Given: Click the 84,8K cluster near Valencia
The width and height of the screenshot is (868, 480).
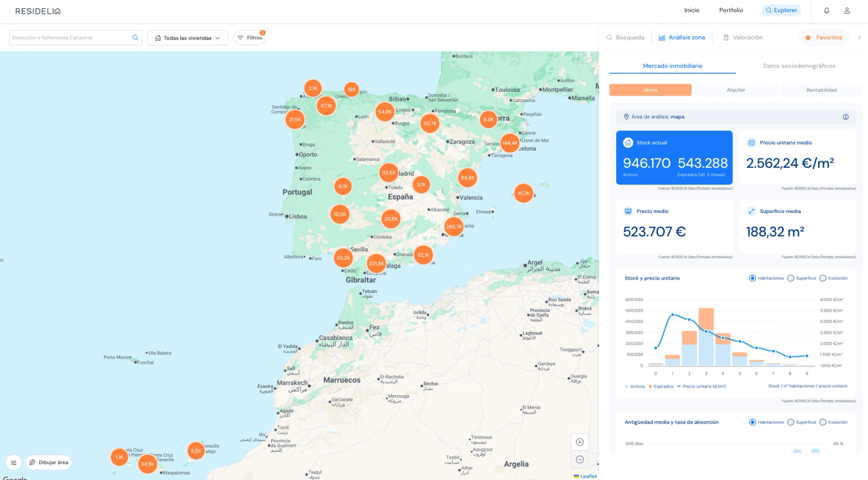Looking at the screenshot, I should (468, 178).
